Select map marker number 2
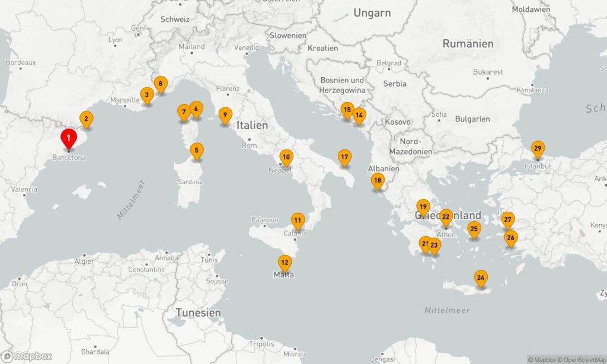The image size is (607, 364). click(87, 119)
